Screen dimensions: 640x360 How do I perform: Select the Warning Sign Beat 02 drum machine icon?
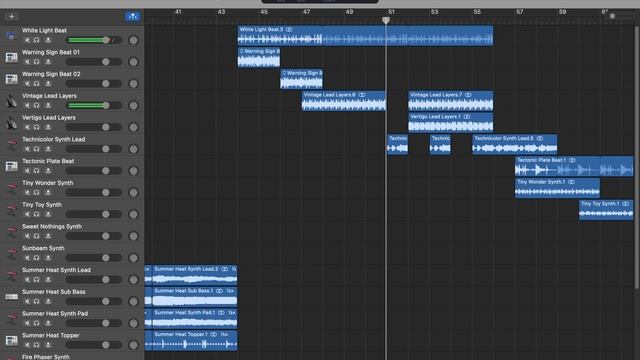(x=11, y=79)
